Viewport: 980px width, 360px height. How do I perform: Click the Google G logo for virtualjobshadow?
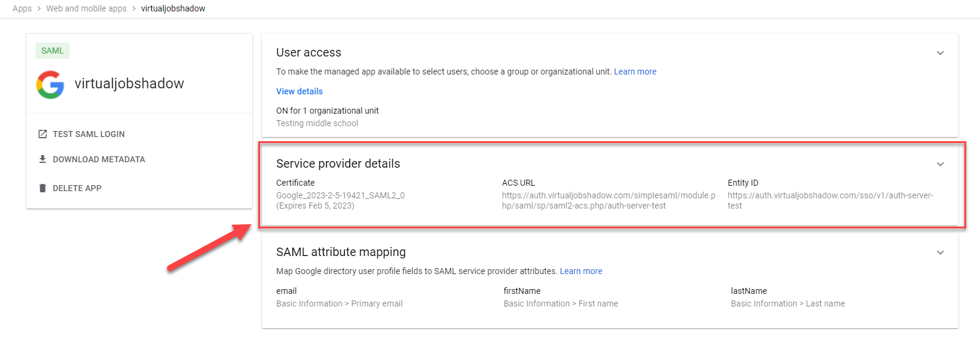click(50, 85)
